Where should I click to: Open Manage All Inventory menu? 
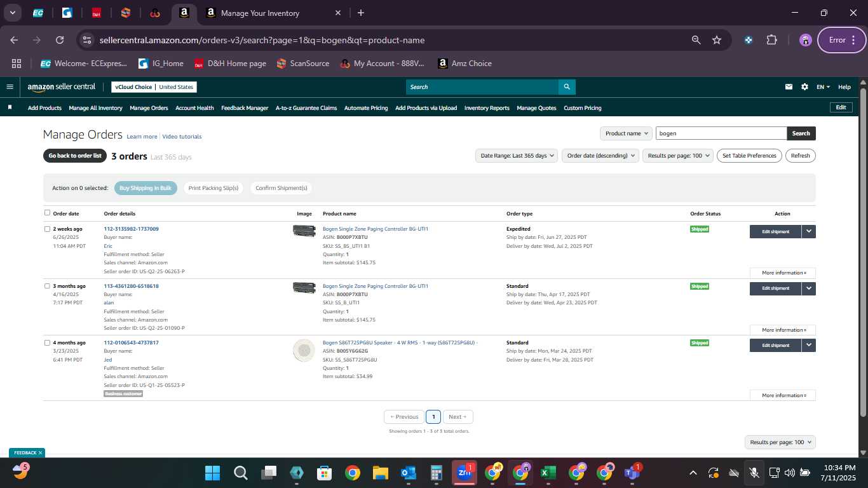95,108
